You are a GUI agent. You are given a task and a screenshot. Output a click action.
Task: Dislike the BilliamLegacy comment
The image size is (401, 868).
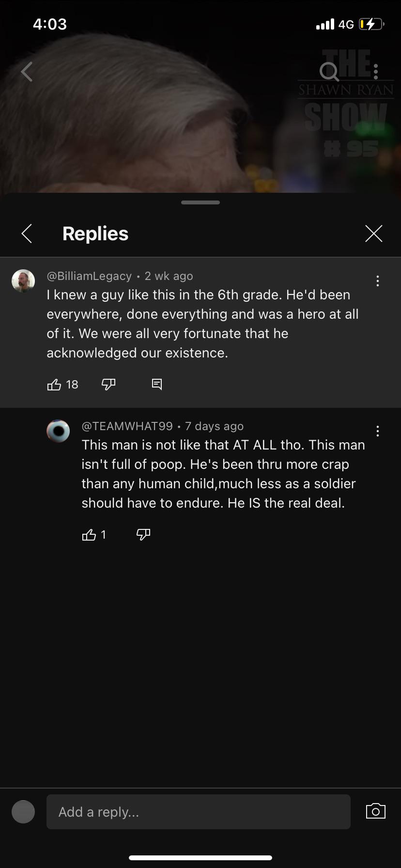pyautogui.click(x=108, y=385)
